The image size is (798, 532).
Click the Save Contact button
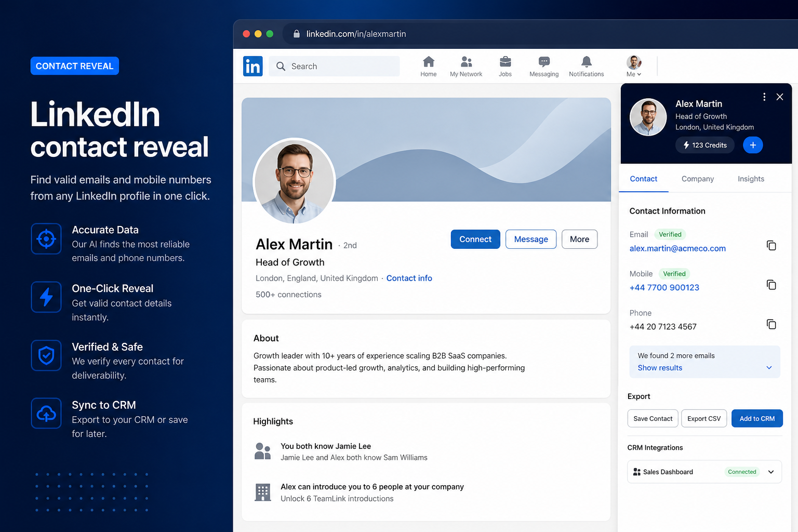pos(653,419)
